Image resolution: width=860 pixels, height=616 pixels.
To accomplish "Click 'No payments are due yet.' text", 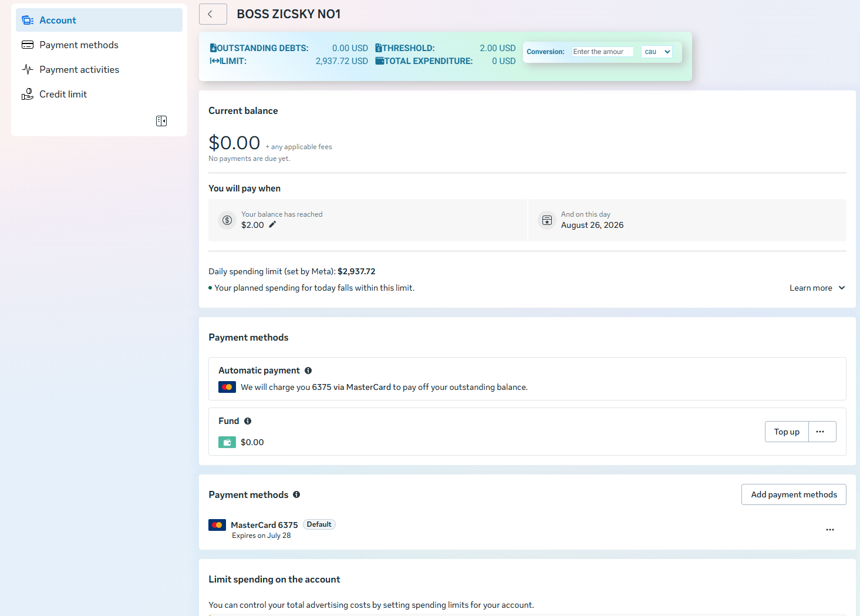I will coord(249,159).
